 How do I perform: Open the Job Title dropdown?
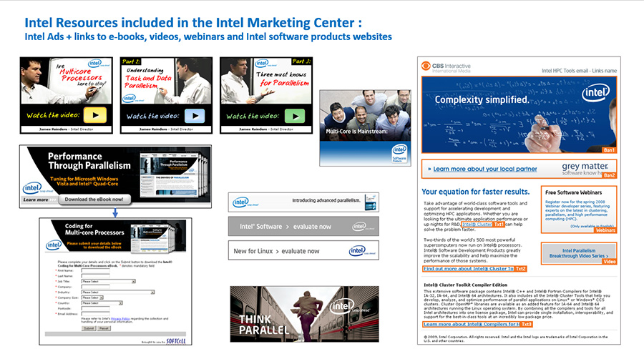(x=109, y=281)
